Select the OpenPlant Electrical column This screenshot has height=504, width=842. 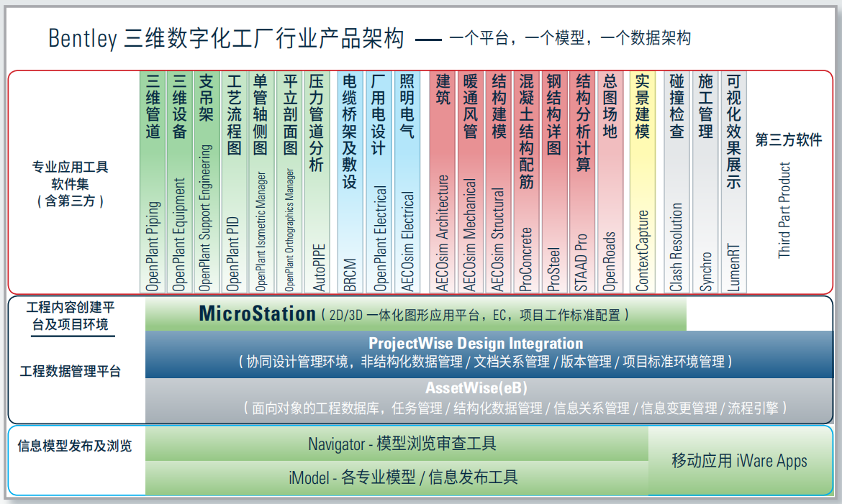pyautogui.click(x=379, y=182)
